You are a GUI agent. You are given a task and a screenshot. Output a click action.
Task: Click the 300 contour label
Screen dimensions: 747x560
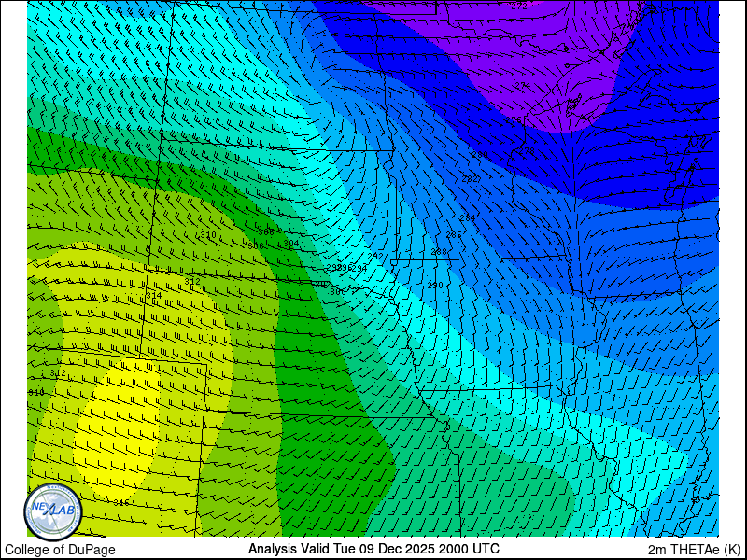338,291
